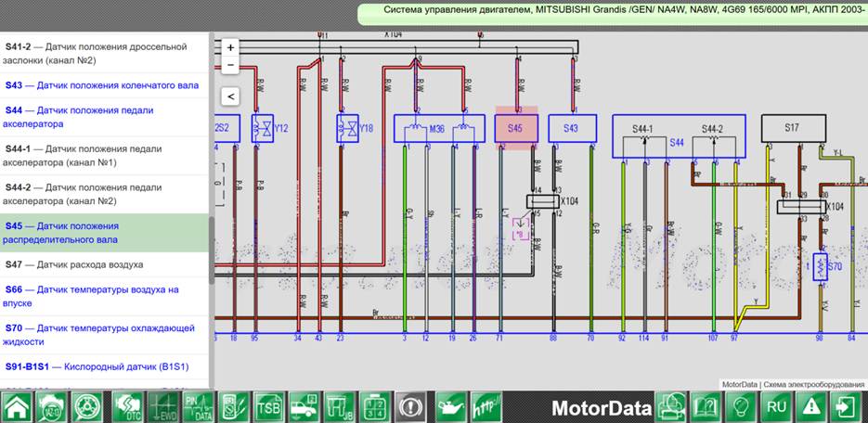The height and width of the screenshot is (423, 868).
Task: Click Y18 valve symbol in diagram
Action: pyautogui.click(x=347, y=128)
